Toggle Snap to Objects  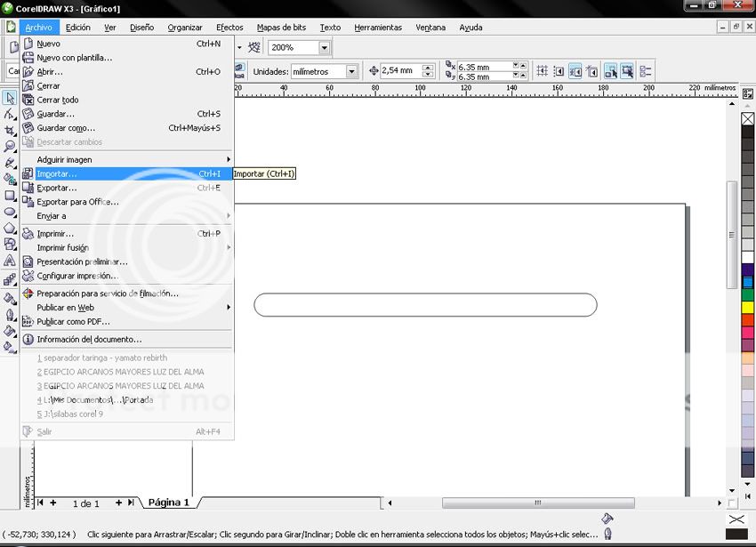(575, 71)
